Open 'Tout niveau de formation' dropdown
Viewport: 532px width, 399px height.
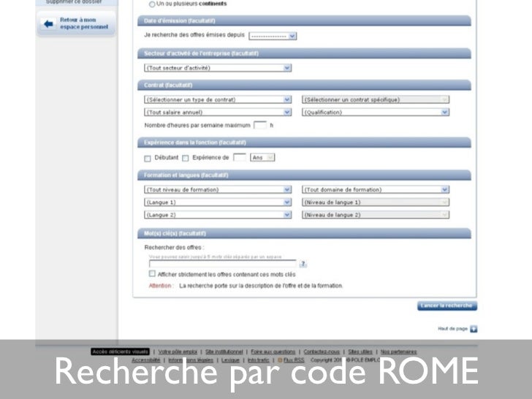218,189
